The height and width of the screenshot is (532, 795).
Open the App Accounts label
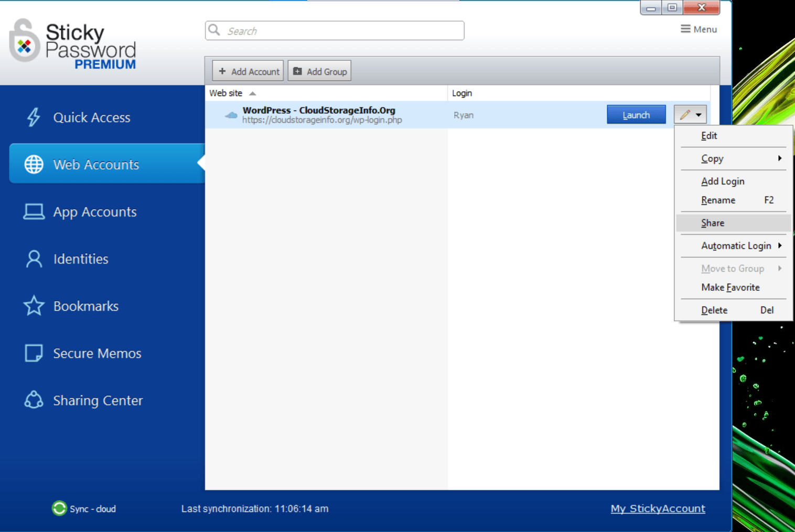coord(95,212)
